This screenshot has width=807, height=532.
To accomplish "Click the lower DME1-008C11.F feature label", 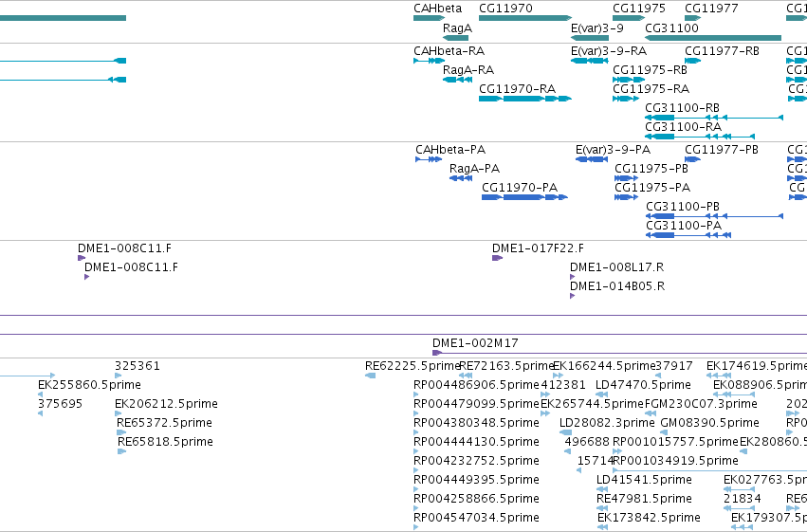I will click(x=131, y=267).
